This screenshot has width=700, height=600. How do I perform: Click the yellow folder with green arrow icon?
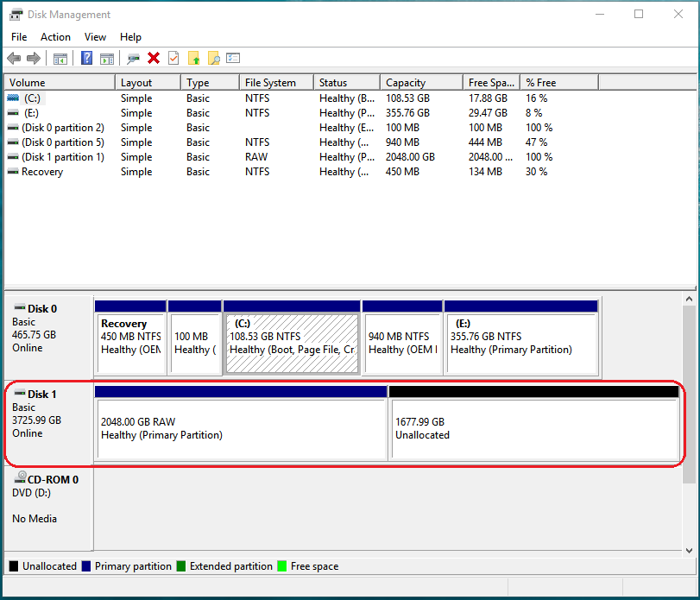193,58
